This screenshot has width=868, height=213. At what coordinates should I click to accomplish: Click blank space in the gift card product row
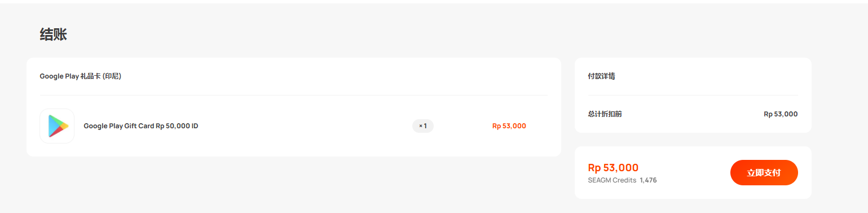pos(305,126)
